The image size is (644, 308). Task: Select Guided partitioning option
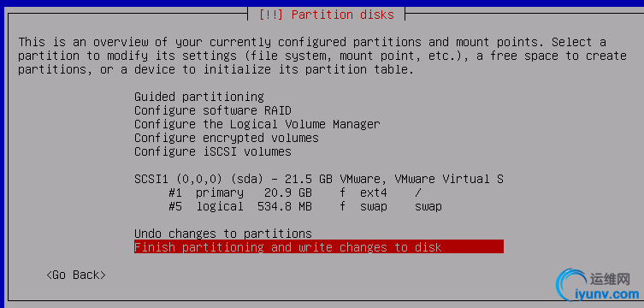[x=199, y=97]
